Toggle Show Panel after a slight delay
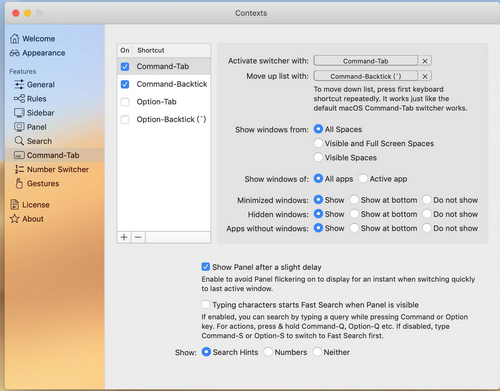Screen dimensions: 500x391 point(206,267)
